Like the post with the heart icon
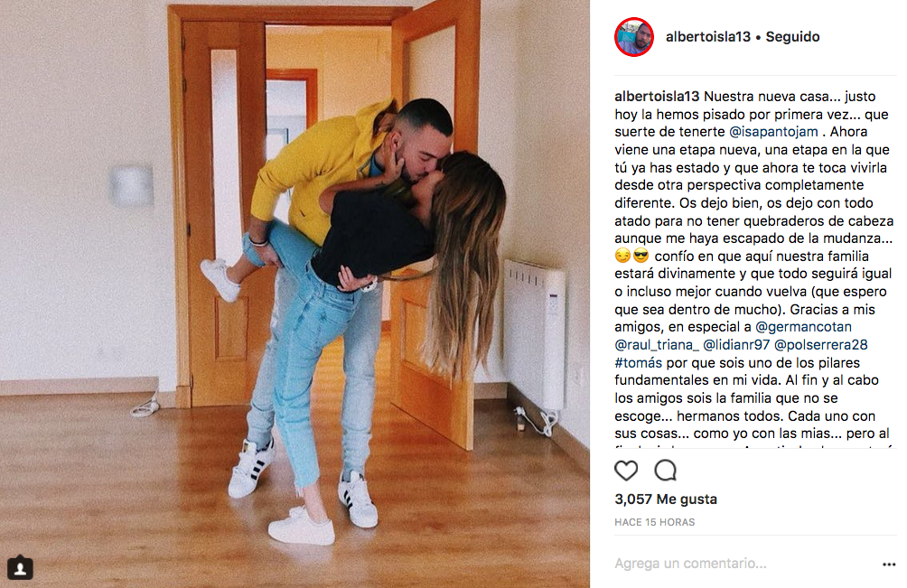Viewport: 907px width, 588px height. pyautogui.click(x=626, y=471)
